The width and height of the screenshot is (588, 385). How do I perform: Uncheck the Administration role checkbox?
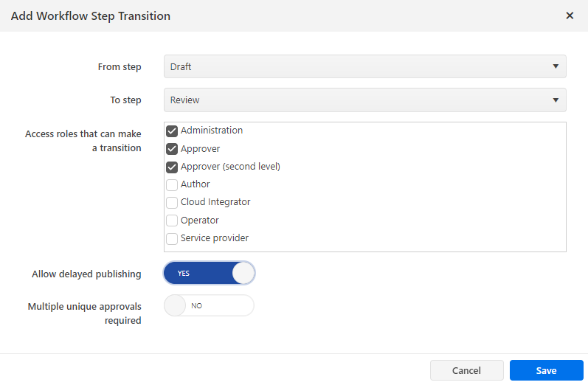(172, 131)
